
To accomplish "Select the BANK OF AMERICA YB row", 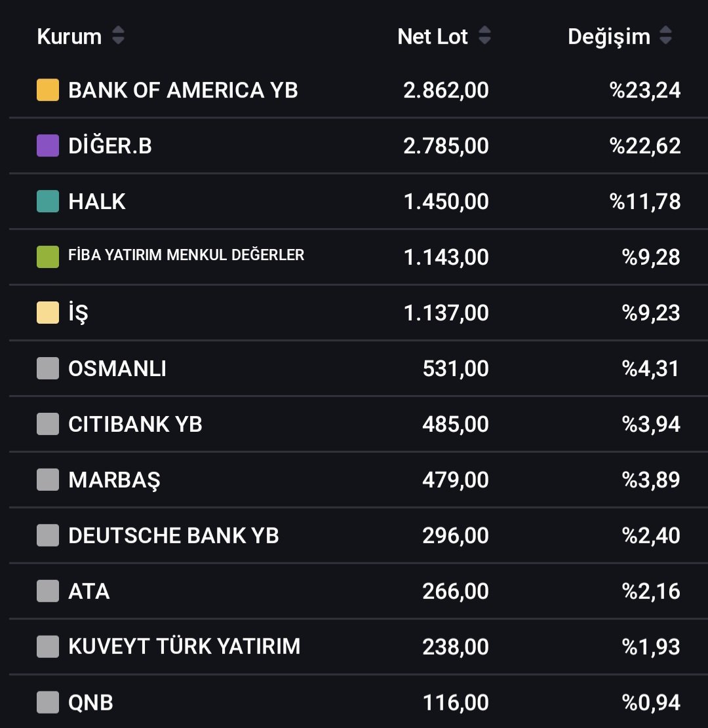I will 358,90.
